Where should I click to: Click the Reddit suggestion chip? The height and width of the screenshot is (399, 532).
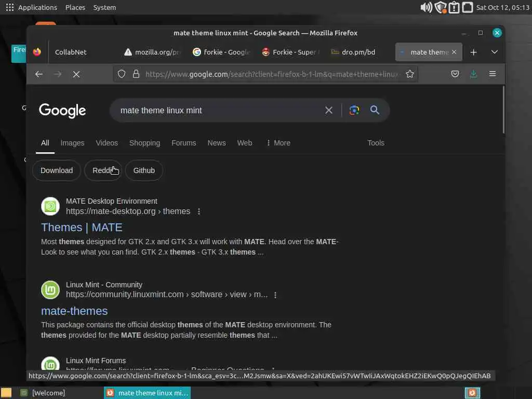[x=103, y=170]
